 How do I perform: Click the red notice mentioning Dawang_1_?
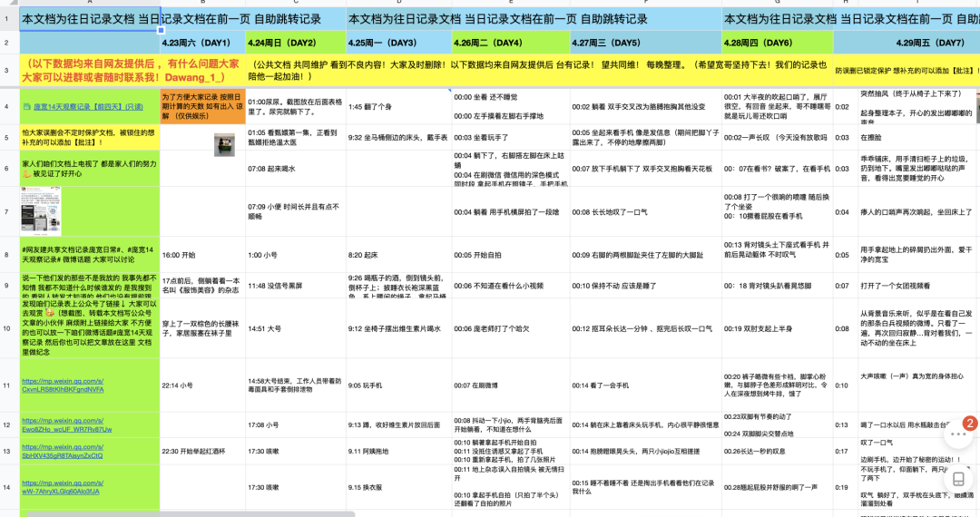133,71
